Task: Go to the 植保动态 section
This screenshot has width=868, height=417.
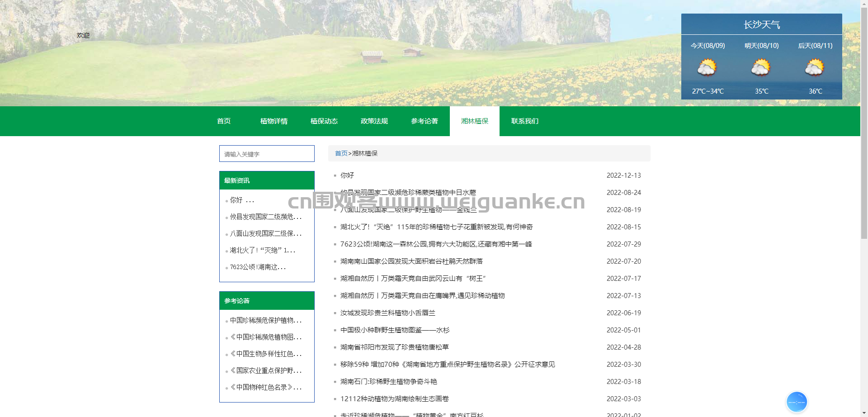Action: pyautogui.click(x=324, y=121)
